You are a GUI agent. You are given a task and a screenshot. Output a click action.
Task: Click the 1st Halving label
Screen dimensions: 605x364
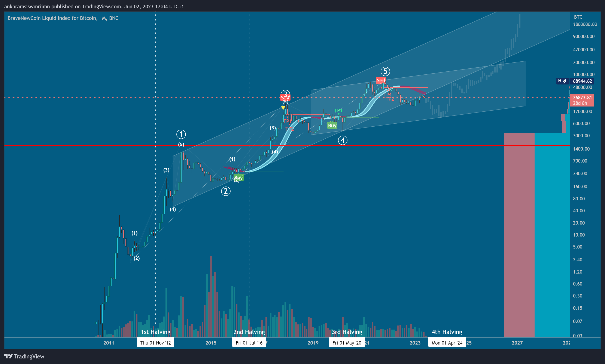(x=155, y=332)
